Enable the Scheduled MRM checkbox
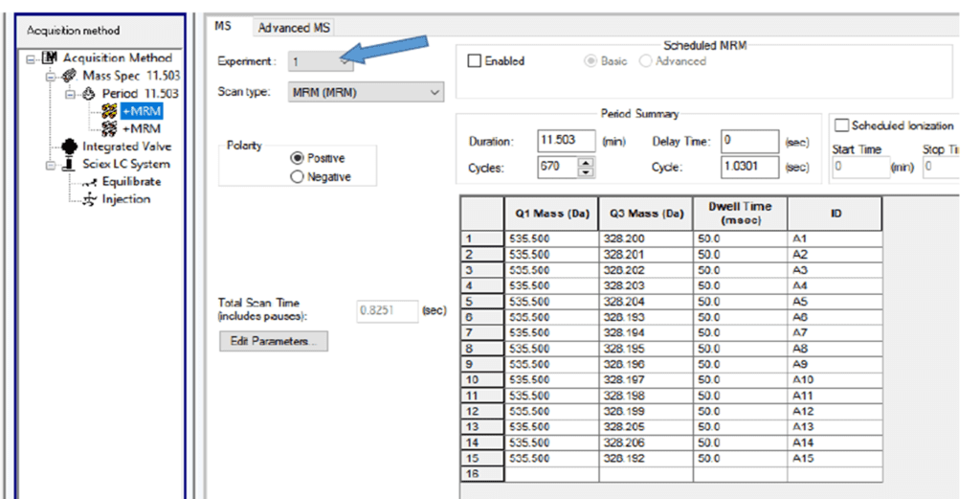Screen dimensions: 980x499 [474, 61]
